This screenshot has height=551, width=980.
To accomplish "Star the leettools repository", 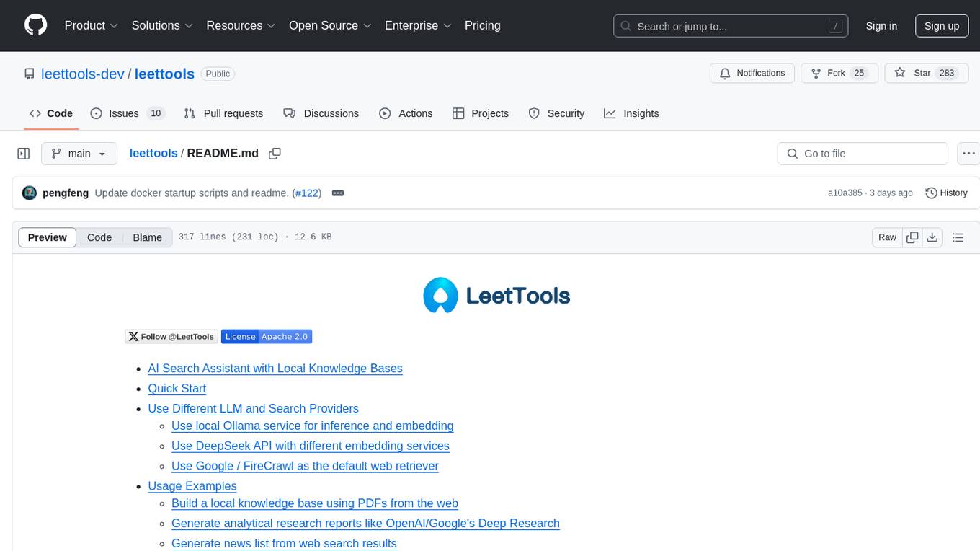I will pyautogui.click(x=926, y=74).
